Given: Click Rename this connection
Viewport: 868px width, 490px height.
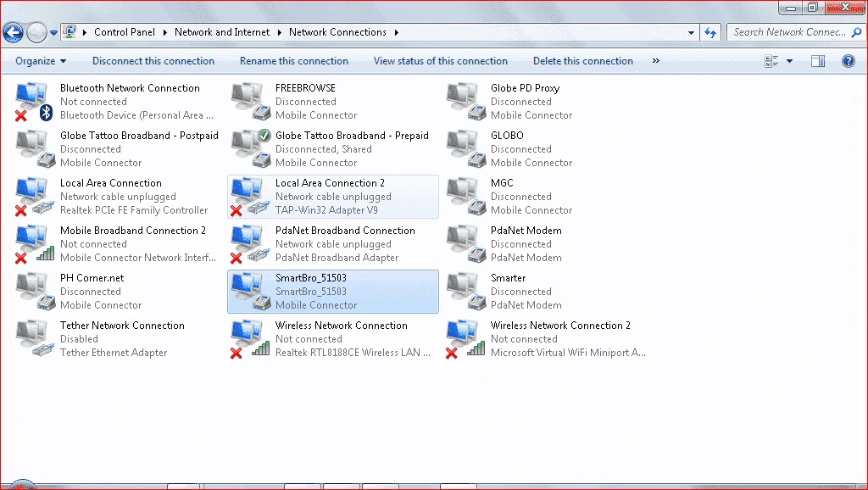Looking at the screenshot, I should [x=294, y=61].
